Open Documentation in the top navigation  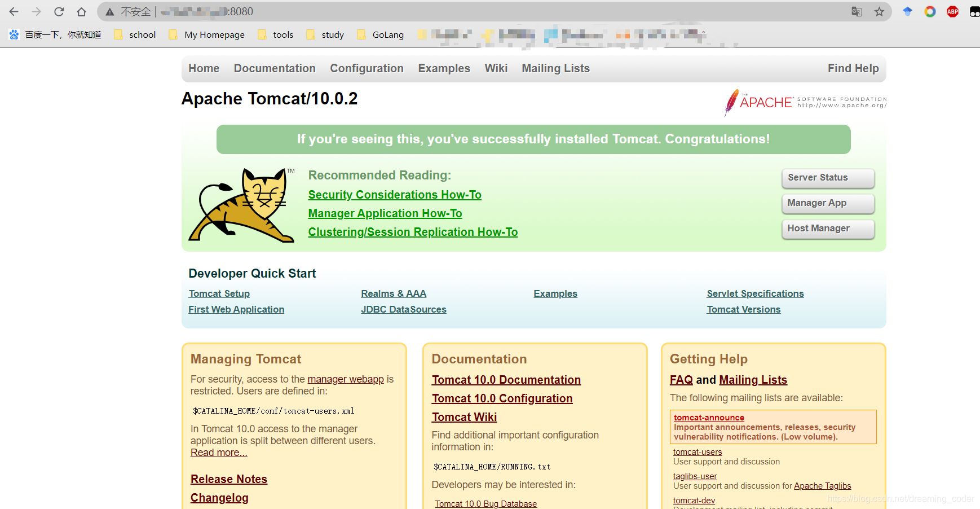(x=275, y=68)
